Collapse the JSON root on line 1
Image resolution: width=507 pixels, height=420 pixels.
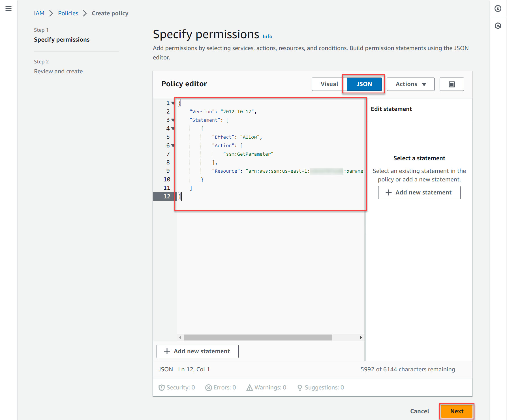tap(173, 103)
